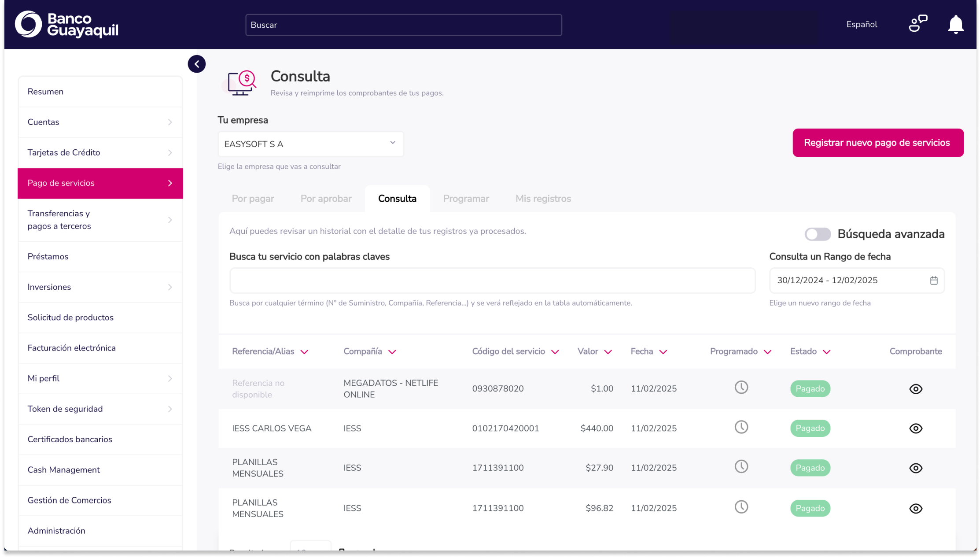Open the date range calendar icon
The width and height of the screenshot is (980, 558).
click(x=934, y=281)
